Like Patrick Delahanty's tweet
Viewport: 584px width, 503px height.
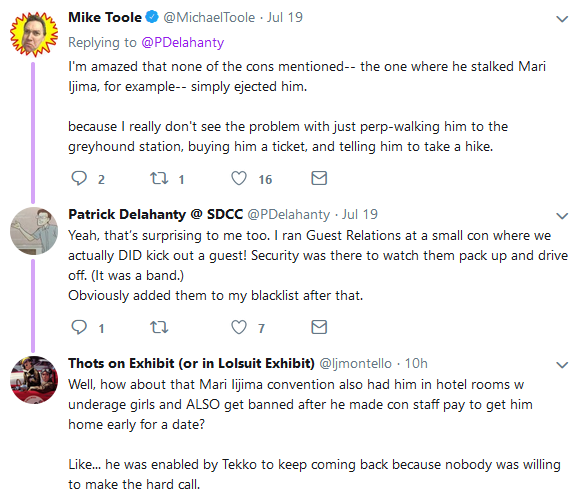[x=239, y=327]
